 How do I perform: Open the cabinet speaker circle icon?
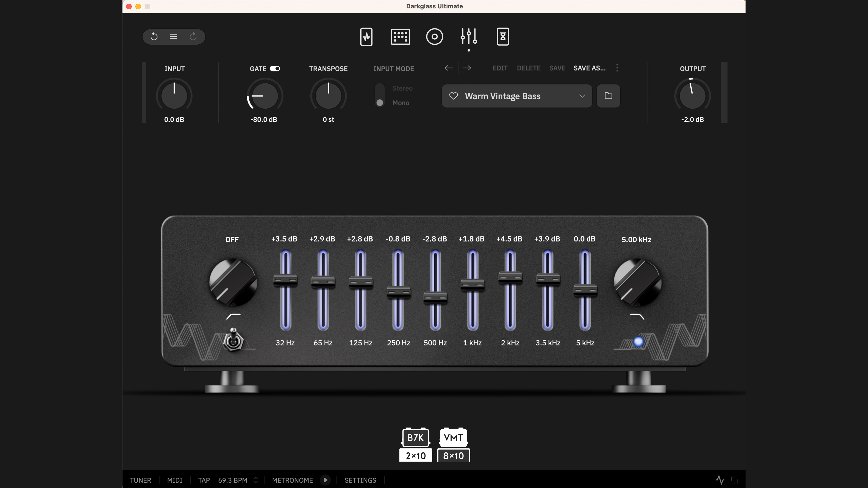[434, 37]
